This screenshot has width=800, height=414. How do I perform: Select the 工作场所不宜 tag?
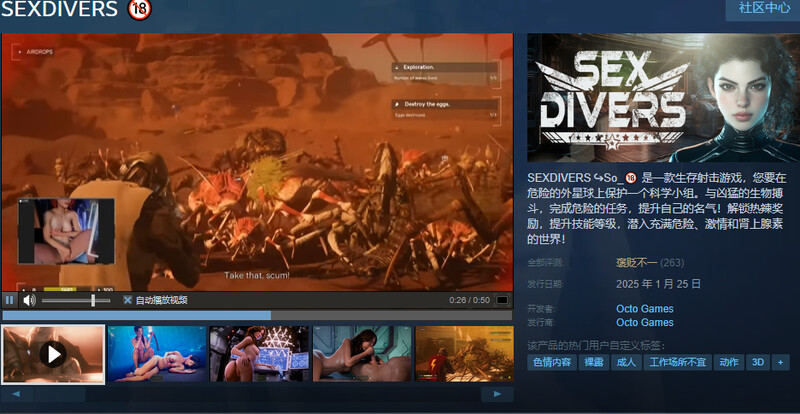(677, 362)
